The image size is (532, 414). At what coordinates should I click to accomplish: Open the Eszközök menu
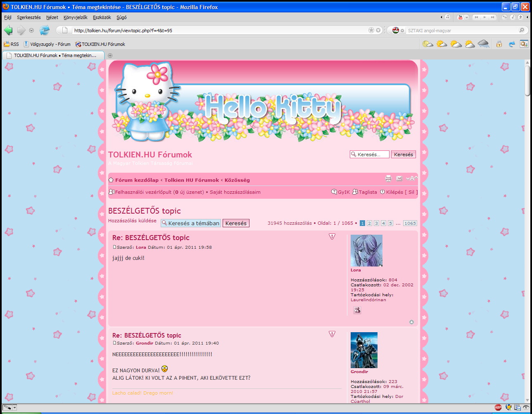(x=102, y=17)
